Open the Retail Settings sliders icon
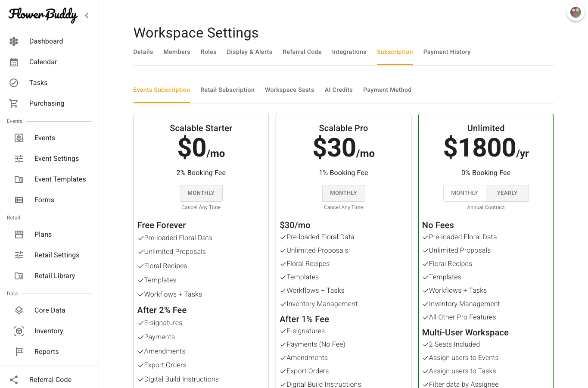Image resolution: width=588 pixels, height=388 pixels. pyautogui.click(x=19, y=255)
